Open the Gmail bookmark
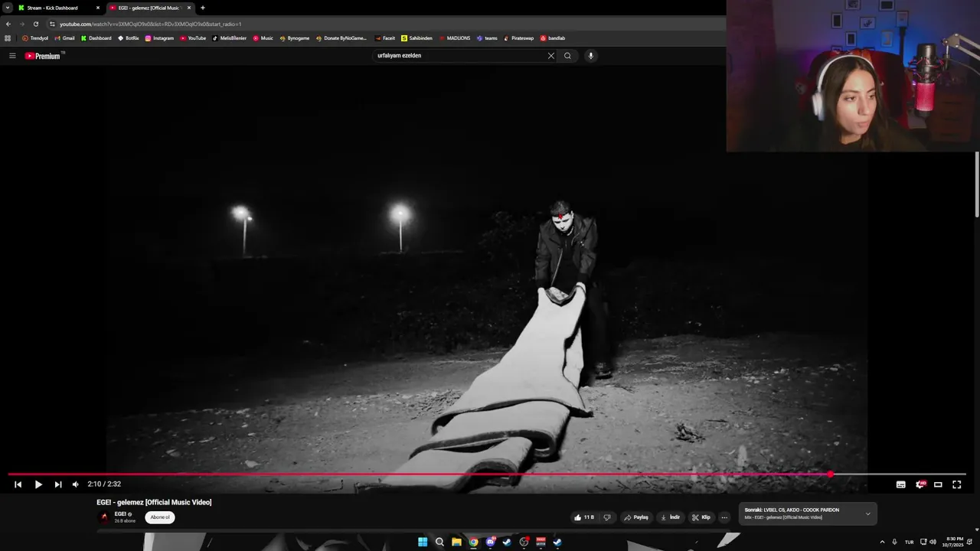 64,38
